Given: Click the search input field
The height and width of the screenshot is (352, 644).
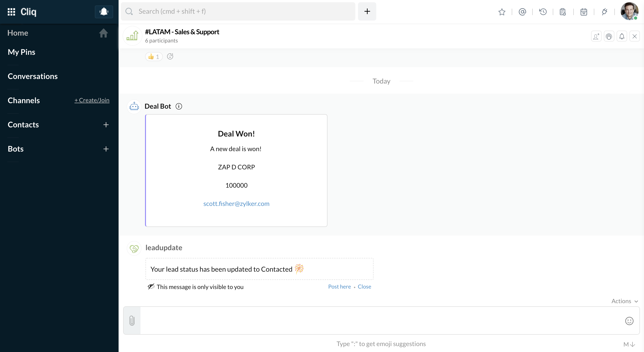Looking at the screenshot, I should coord(238,11).
